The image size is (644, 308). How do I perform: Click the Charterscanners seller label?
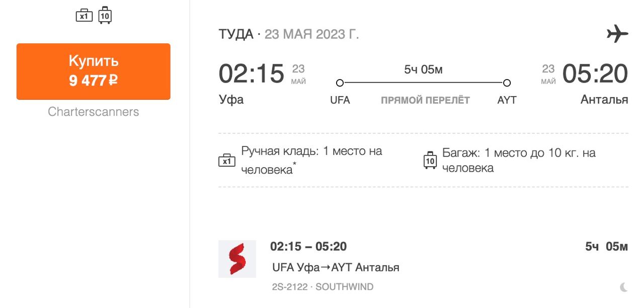93,112
